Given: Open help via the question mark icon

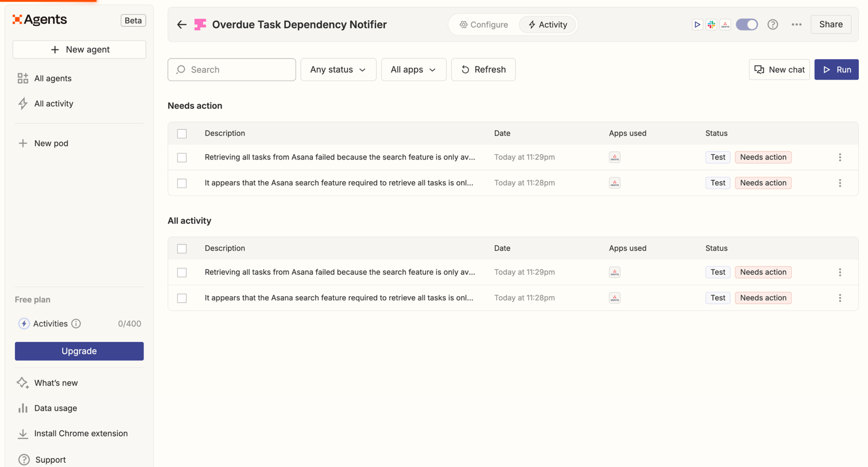Looking at the screenshot, I should [x=773, y=25].
